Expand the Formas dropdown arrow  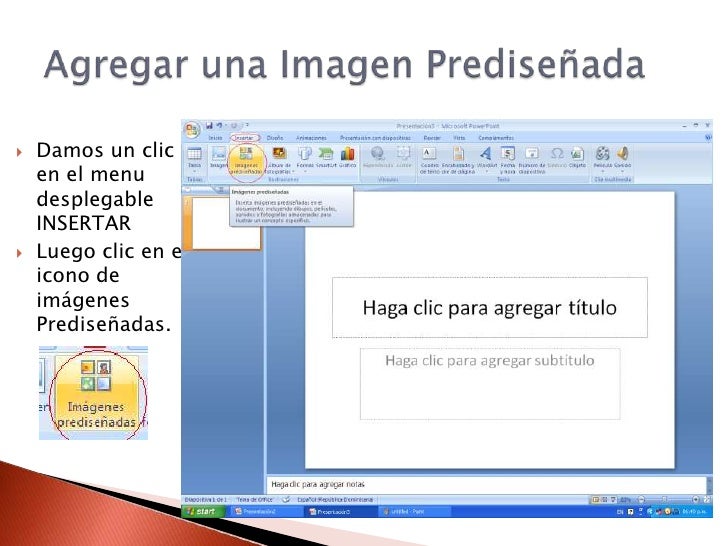pyautogui.click(x=305, y=171)
